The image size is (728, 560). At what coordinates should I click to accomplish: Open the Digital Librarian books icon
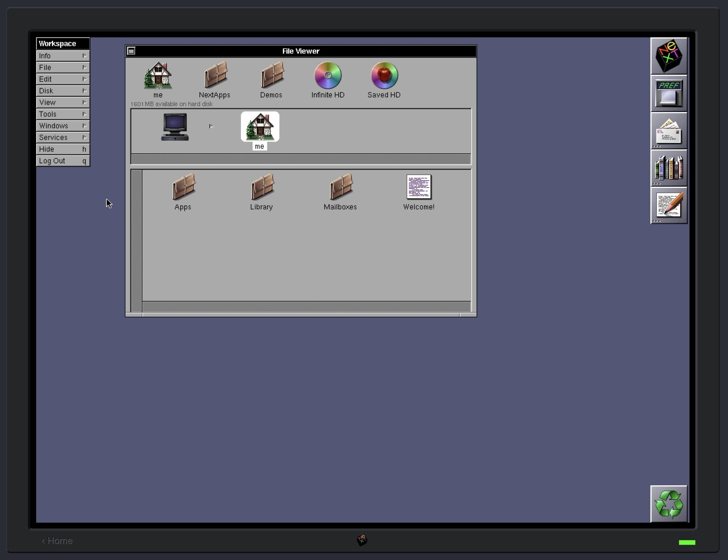tap(669, 168)
